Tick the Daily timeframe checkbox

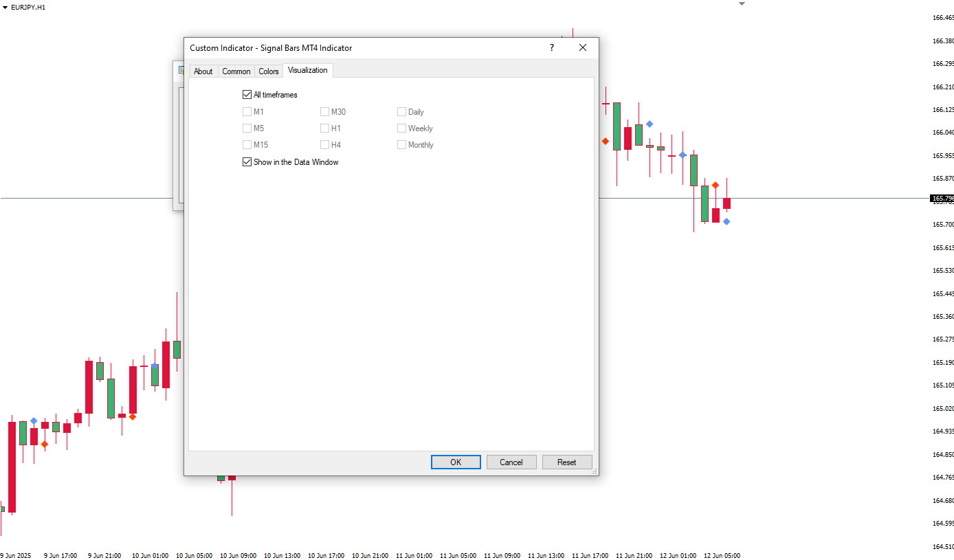pos(402,111)
